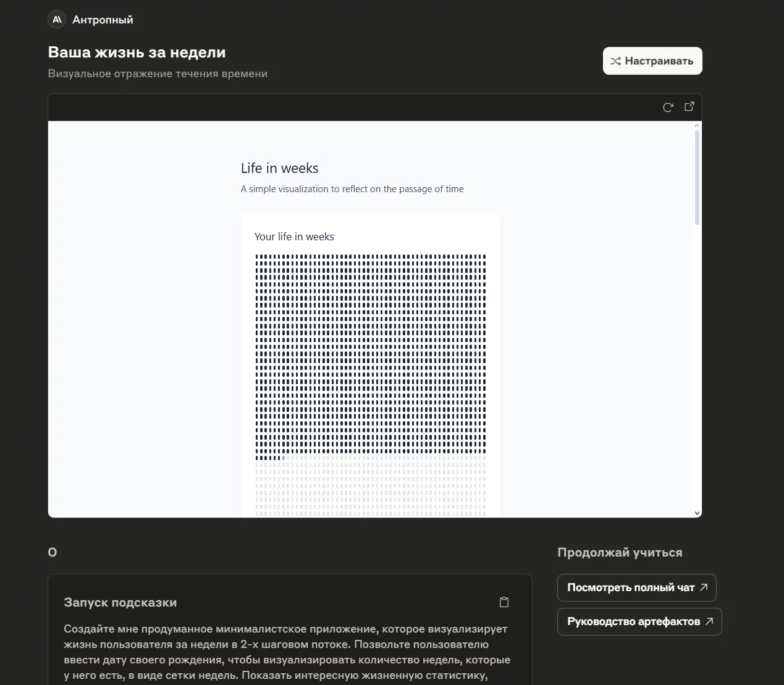Viewport: 784px width, 685px height.
Task: Click the Life in weeks heading
Action: tap(279, 168)
